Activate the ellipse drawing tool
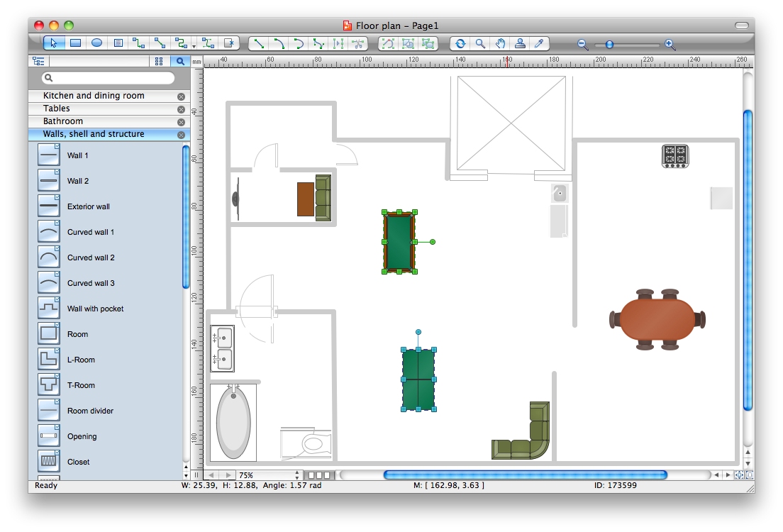 pyautogui.click(x=96, y=43)
